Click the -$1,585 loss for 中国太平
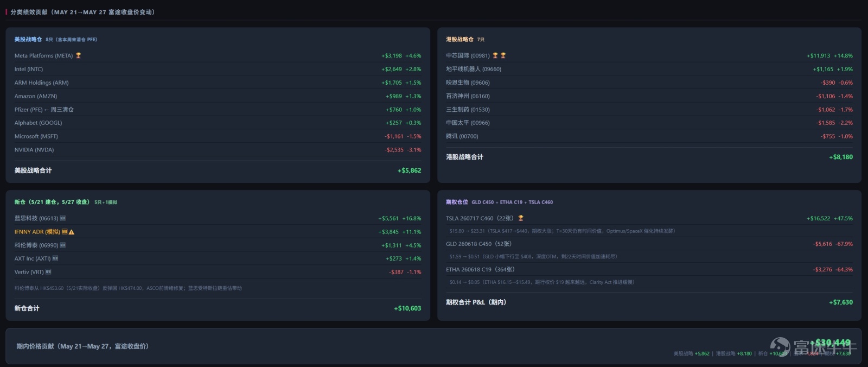Viewport: 868px width, 367px height. point(826,123)
